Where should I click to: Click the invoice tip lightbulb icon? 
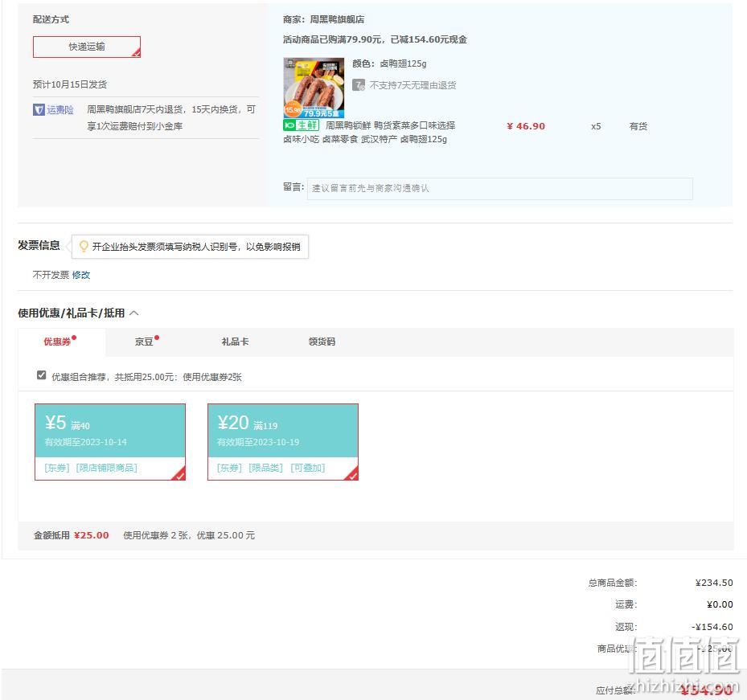84,246
